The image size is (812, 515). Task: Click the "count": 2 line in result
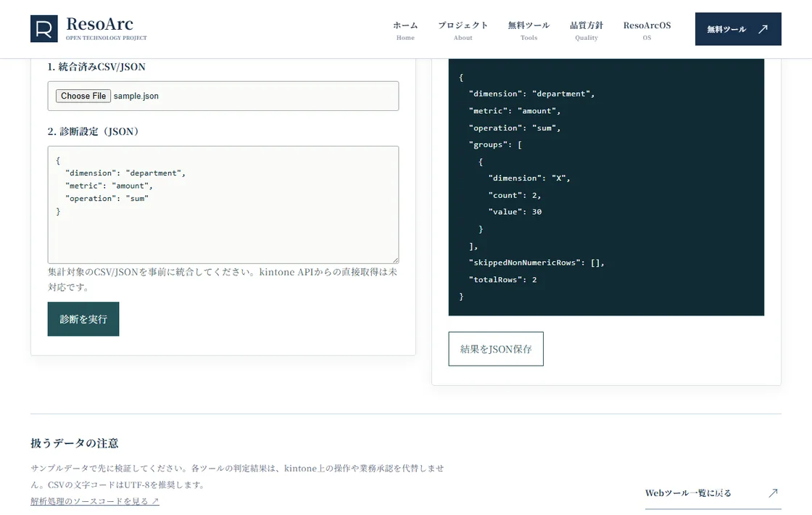click(515, 195)
